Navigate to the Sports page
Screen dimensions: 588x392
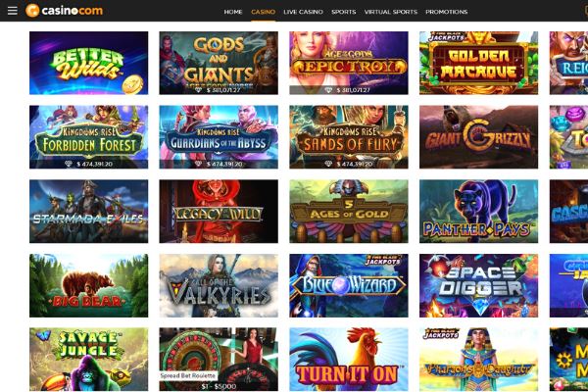tap(344, 12)
